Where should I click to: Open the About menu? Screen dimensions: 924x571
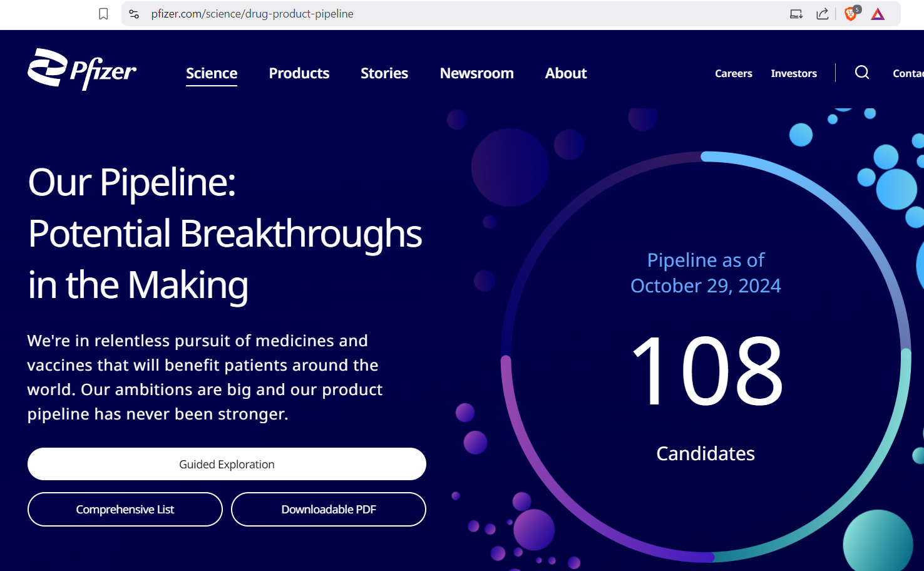(x=566, y=73)
